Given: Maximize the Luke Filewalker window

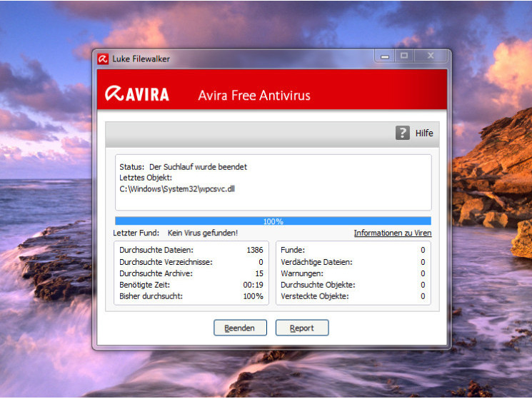Looking at the screenshot, I should click(x=404, y=56).
